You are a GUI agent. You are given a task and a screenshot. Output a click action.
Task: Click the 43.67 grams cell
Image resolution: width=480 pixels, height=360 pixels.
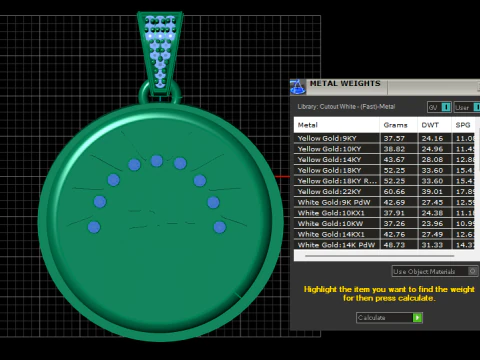point(398,160)
